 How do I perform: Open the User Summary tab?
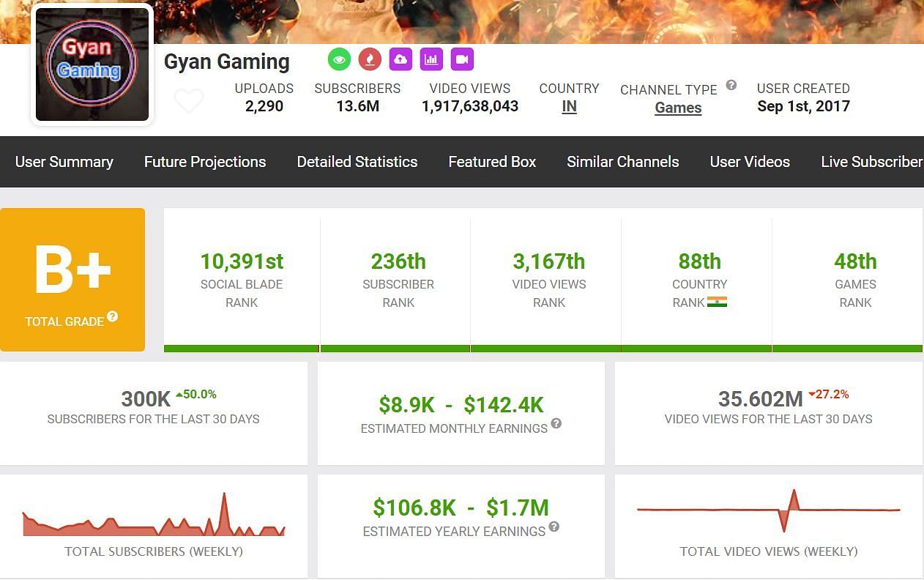(x=64, y=162)
